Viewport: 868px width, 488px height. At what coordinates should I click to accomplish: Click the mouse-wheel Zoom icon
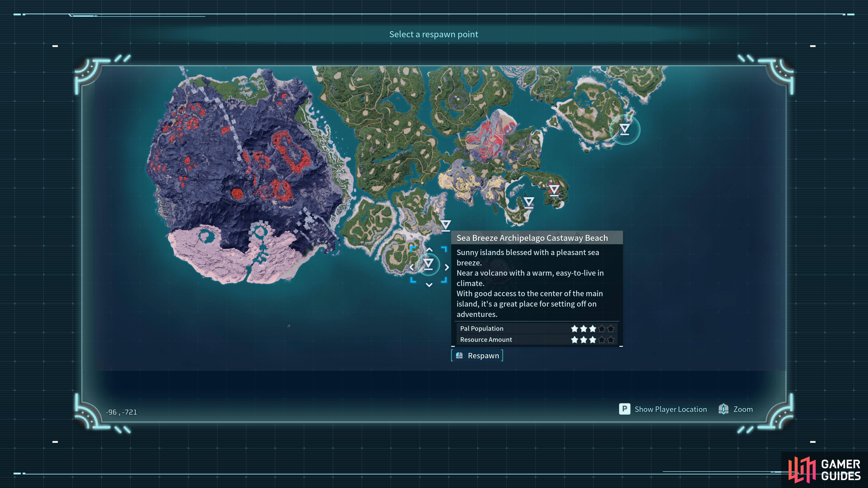tap(723, 409)
